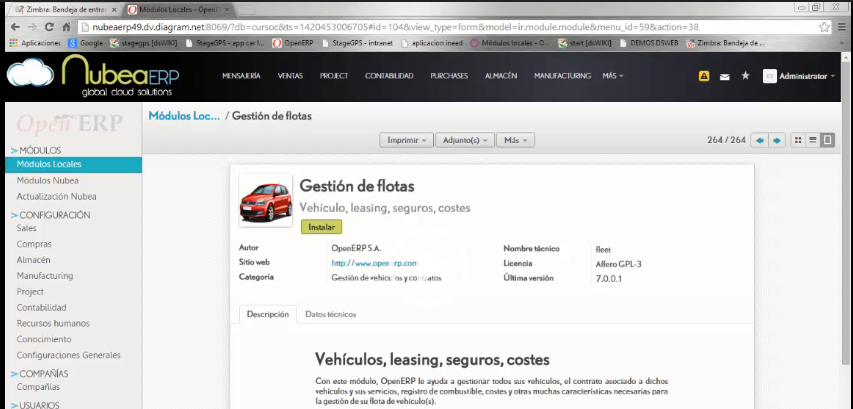The width and height of the screenshot is (853, 409).
Task: Open Actualización Nubea in sidebar
Action: (57, 196)
